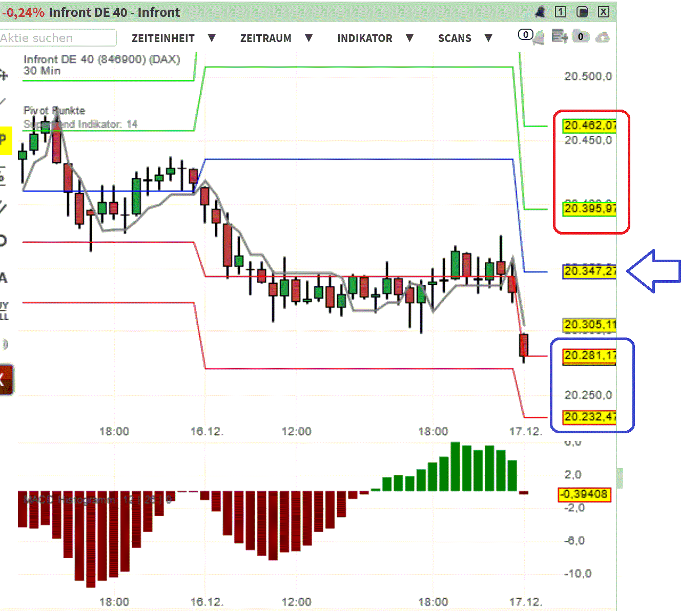Click the MACD Histogramm indicator label
This screenshot has width=700, height=611.
point(97,499)
